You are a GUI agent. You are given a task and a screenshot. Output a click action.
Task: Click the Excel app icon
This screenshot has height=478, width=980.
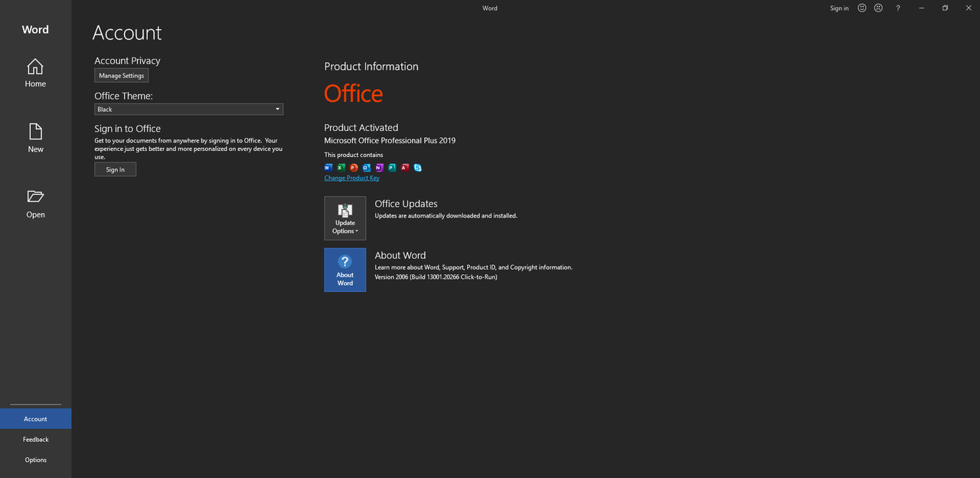tap(341, 167)
